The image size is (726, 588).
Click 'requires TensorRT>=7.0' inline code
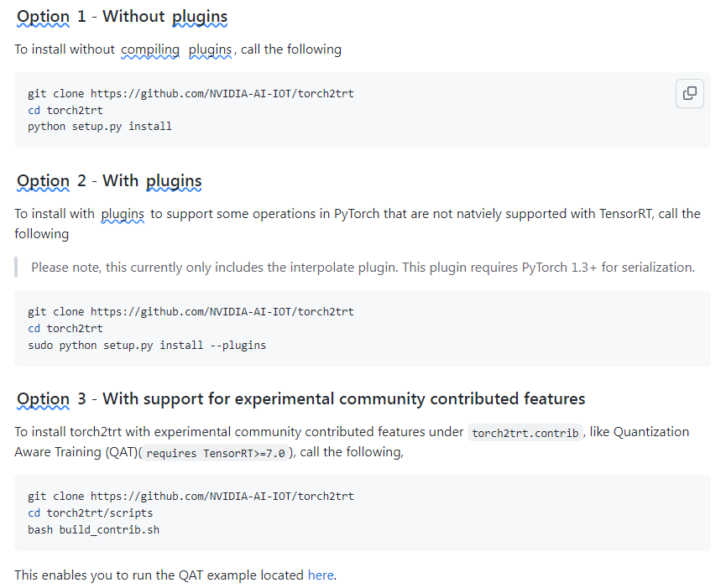tap(216, 453)
